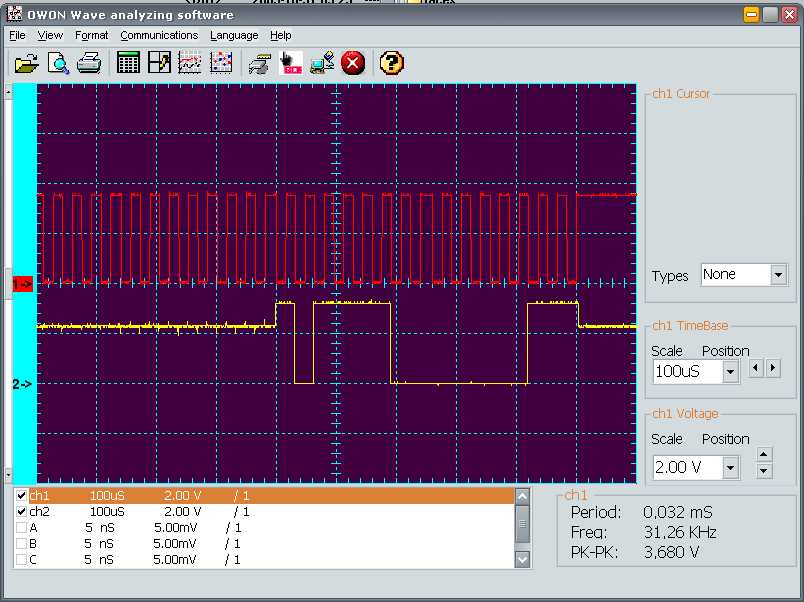This screenshot has height=602, width=804.
Task: Open Print Preview with the magnifier icon
Action: [59, 64]
